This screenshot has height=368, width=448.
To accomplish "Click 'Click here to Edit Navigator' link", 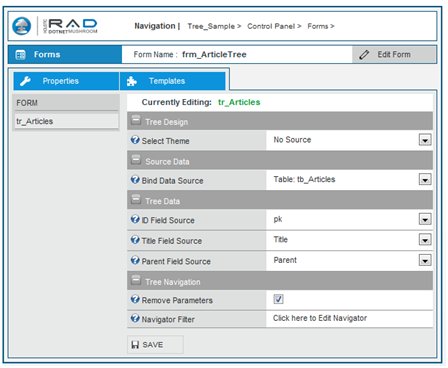I will pyautogui.click(x=320, y=318).
